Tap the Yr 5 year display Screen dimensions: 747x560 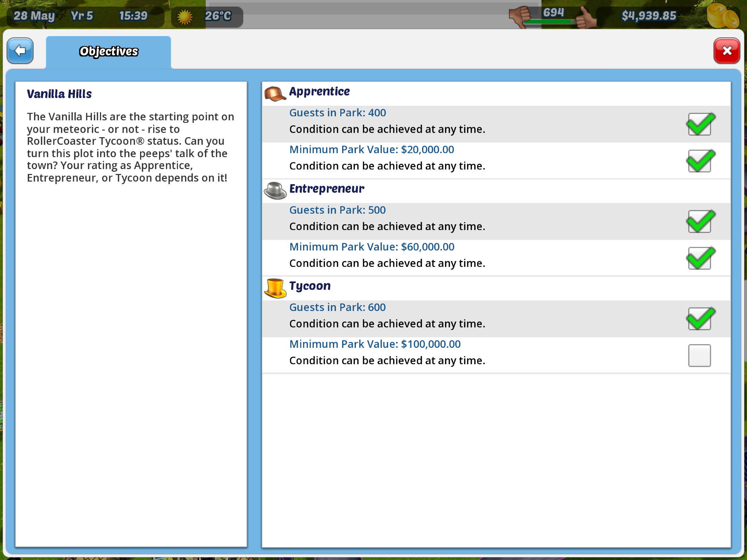pos(82,16)
